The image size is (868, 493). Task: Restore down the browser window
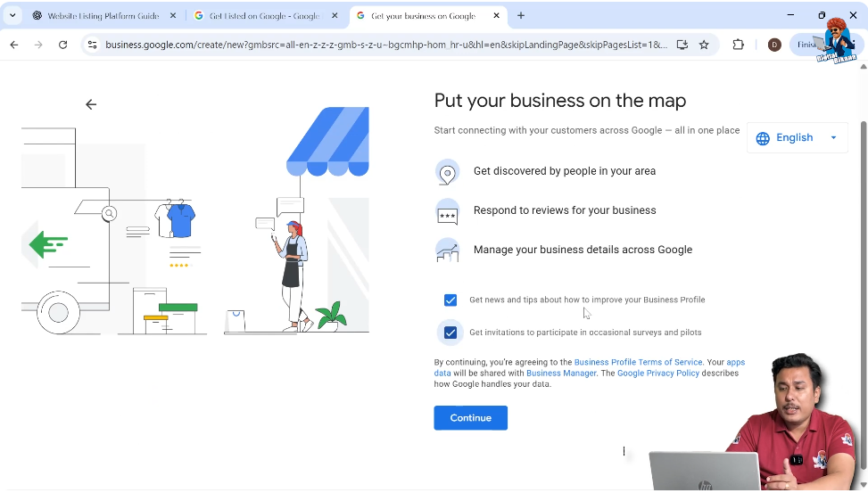[x=822, y=15]
